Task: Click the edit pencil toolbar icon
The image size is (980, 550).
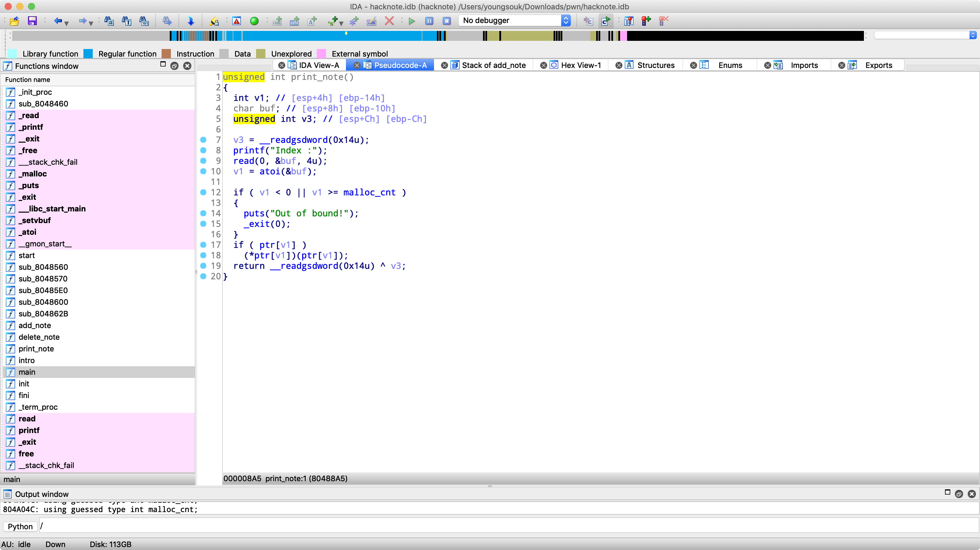Action: pos(372,21)
